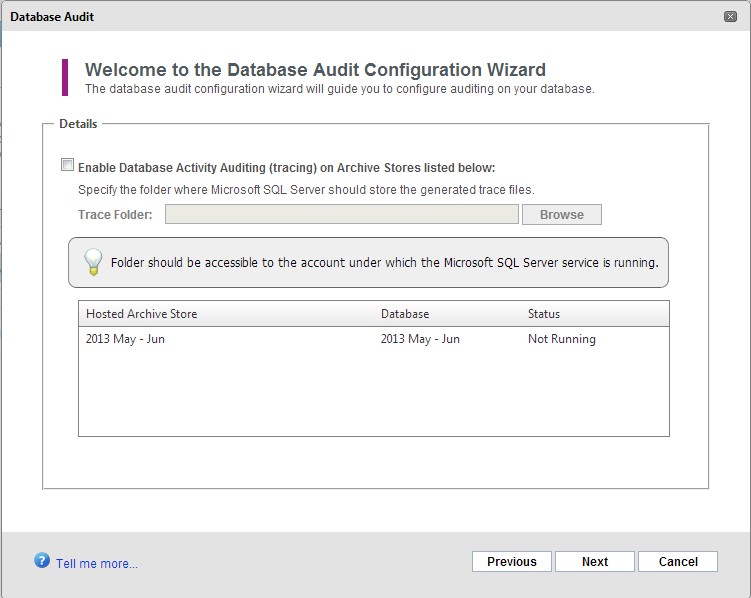The height and width of the screenshot is (598, 751).
Task: Click the Database Audit title bar
Action: 376,17
